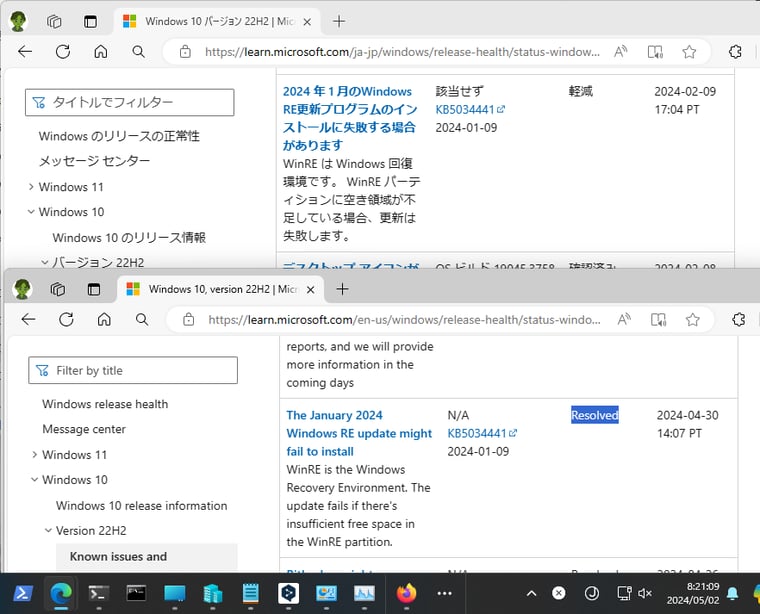Image resolution: width=760 pixels, height=614 pixels.
Task: Open Extensions in the English Edge window
Action: pyautogui.click(x=739, y=319)
